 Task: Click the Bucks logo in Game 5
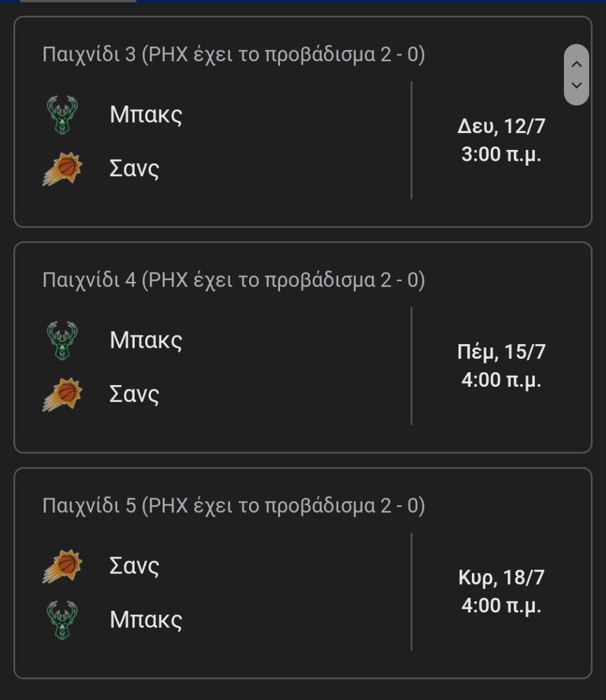tap(62, 620)
